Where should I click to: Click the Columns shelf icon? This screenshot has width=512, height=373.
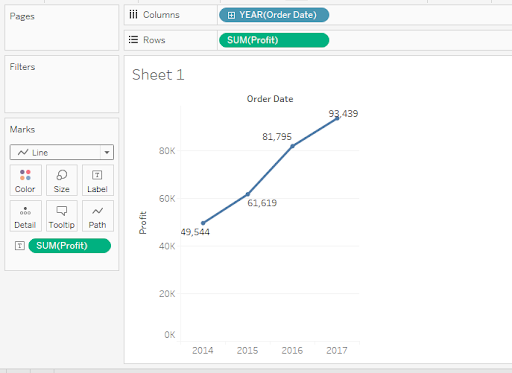133,15
